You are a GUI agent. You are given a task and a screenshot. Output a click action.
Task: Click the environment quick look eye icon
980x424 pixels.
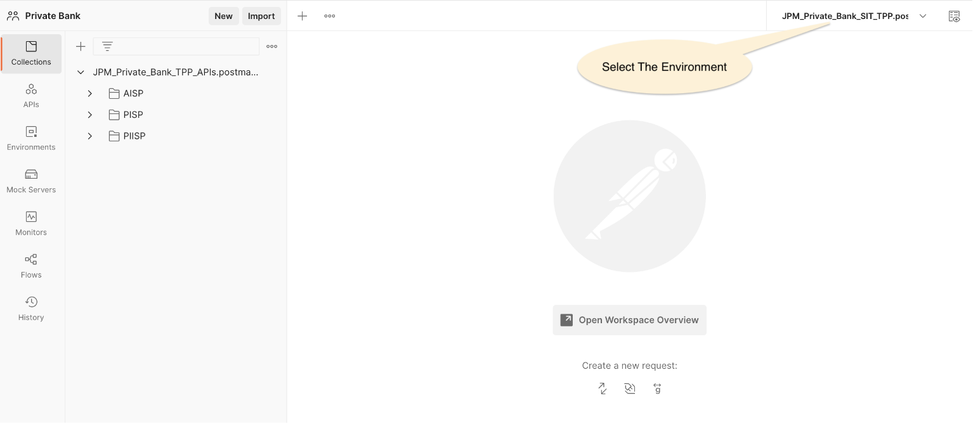954,16
